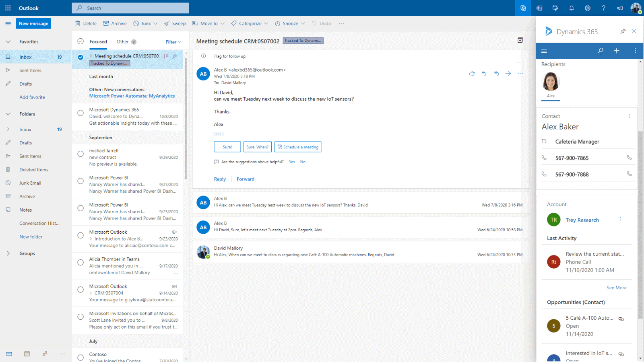Image resolution: width=644 pixels, height=362 pixels.
Task: Open Outlook settings gear
Action: tap(588, 8)
